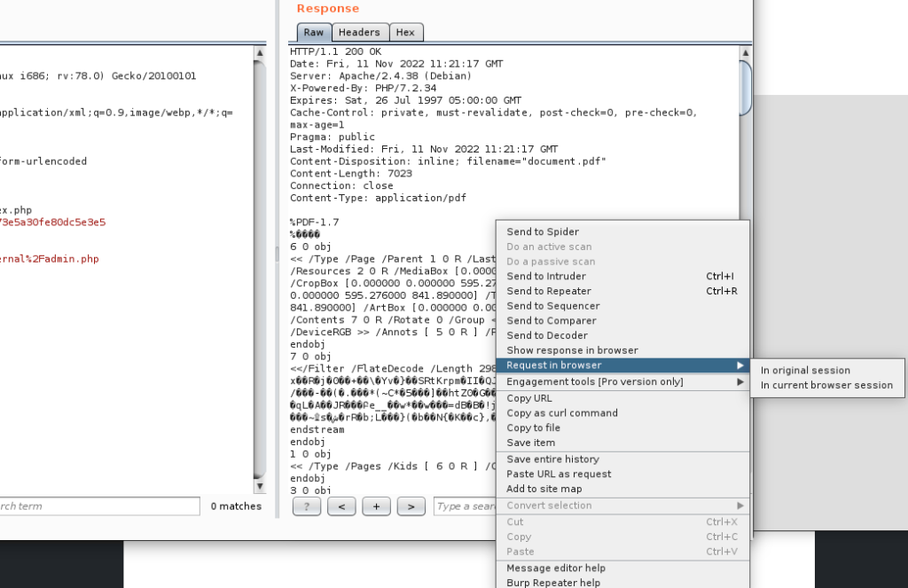Click the HTTP/1.1 200 OK status line
Screen dimensions: 908x588
click(x=336, y=51)
